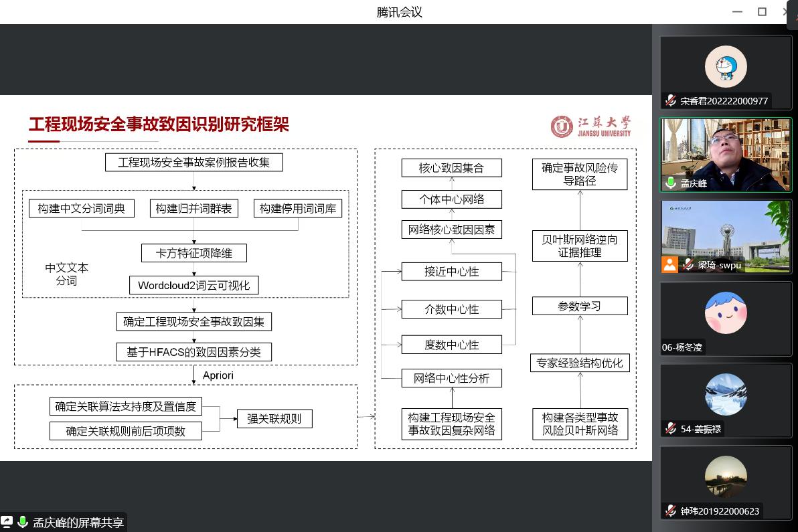Click green mic icon on 孟庆峰's video
Viewport: 798px width, 532px height.
coord(670,183)
